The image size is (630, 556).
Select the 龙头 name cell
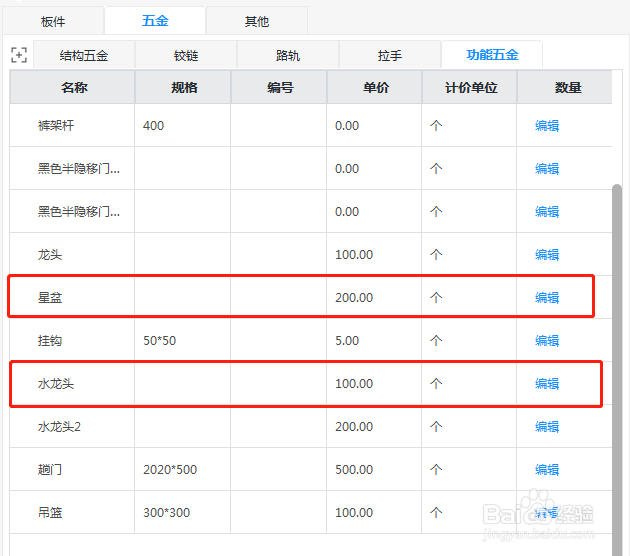point(72,254)
